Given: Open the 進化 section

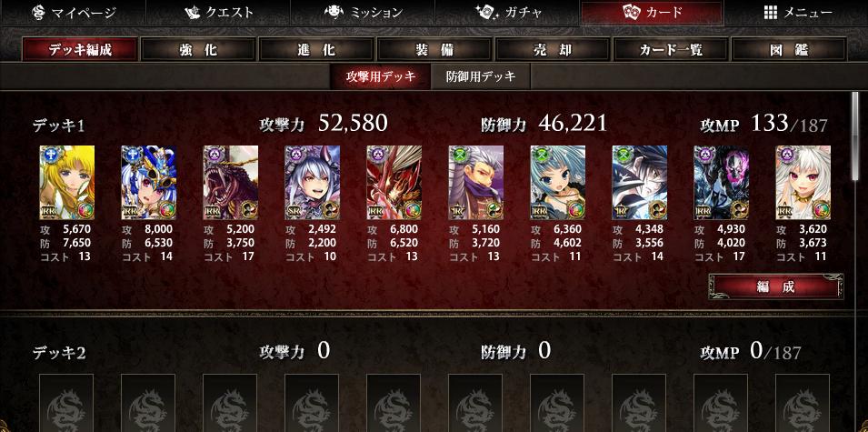Looking at the screenshot, I should 316,50.
